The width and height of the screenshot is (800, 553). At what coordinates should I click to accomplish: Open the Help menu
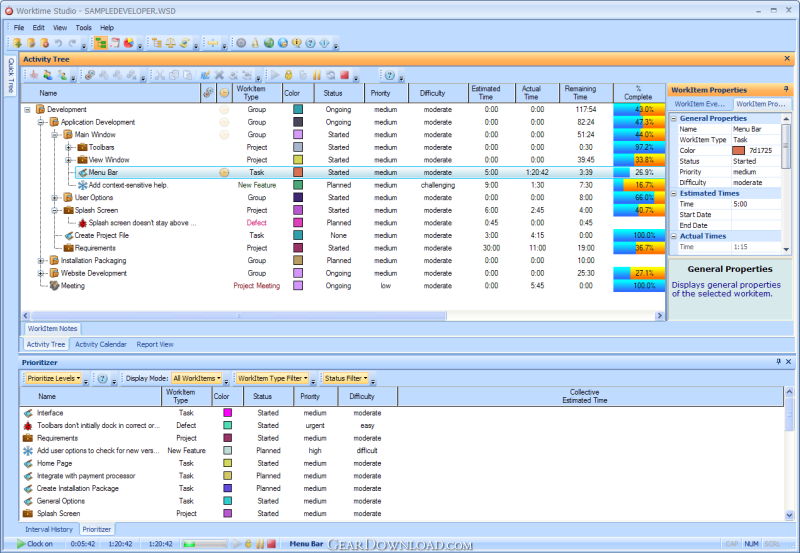(x=107, y=28)
